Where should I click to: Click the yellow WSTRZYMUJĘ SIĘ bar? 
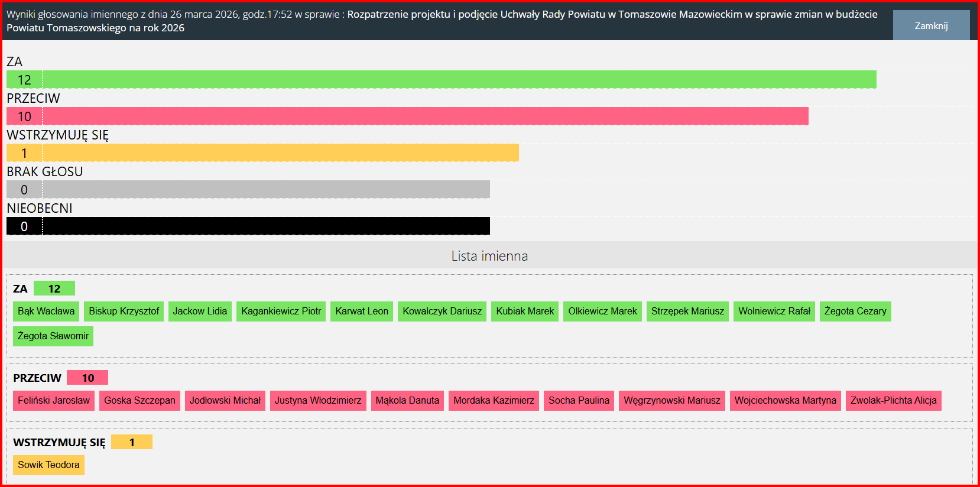tap(262, 153)
